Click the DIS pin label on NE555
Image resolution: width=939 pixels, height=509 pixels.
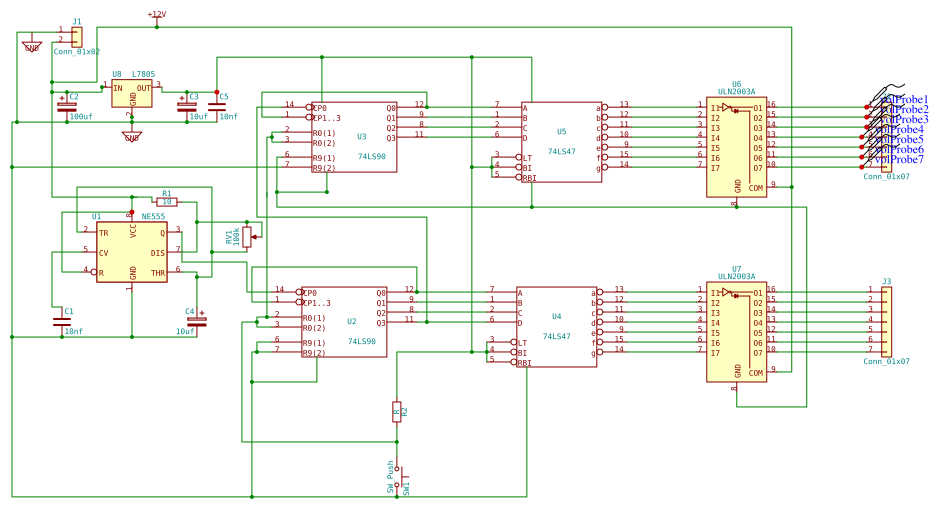(x=157, y=253)
